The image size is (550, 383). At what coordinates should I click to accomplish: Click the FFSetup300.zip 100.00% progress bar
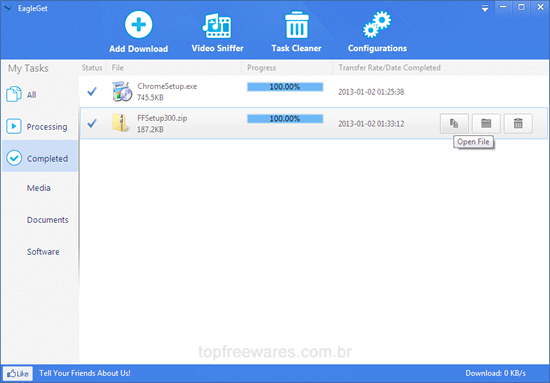[285, 119]
